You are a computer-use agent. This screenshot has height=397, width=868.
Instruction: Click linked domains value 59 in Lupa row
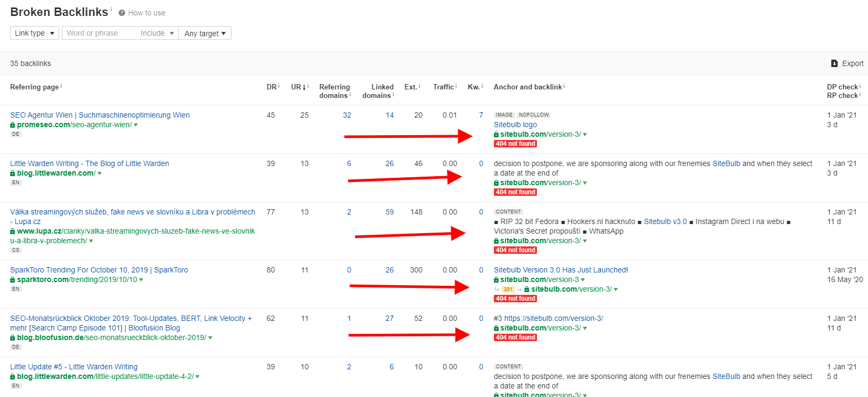pyautogui.click(x=390, y=212)
